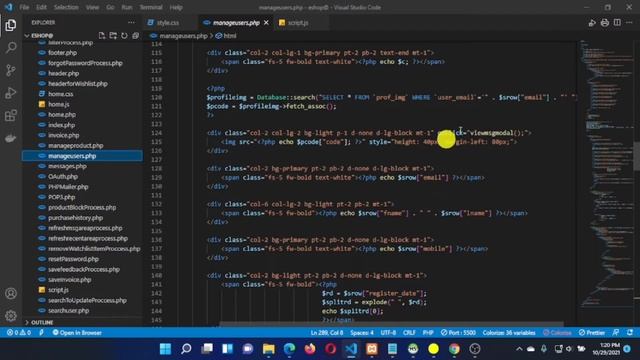Open Firefox from the taskbar
The image size is (640, 360).
tap(310, 349)
